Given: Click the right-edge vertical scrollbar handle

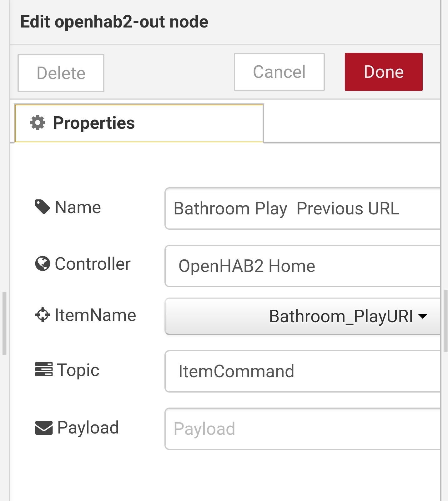Looking at the screenshot, I should point(445,321).
